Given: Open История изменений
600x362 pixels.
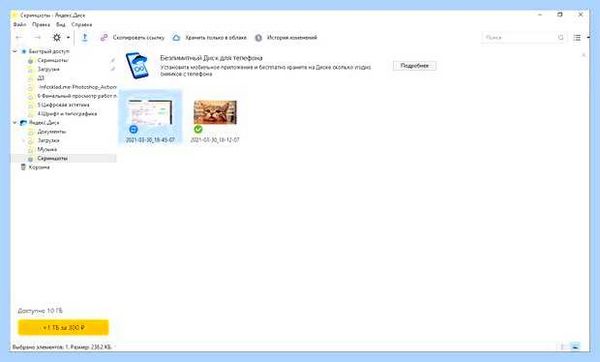Looking at the screenshot, I should point(286,38).
